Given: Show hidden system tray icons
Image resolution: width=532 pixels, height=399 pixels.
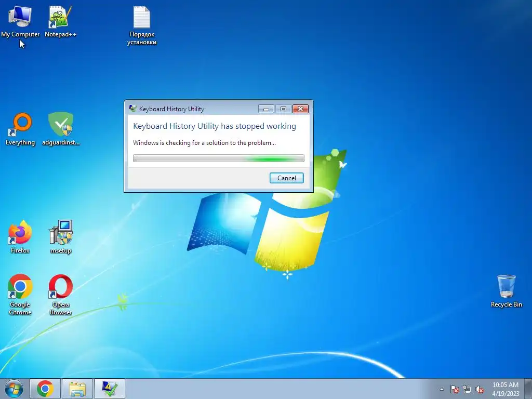Looking at the screenshot, I should [442, 389].
